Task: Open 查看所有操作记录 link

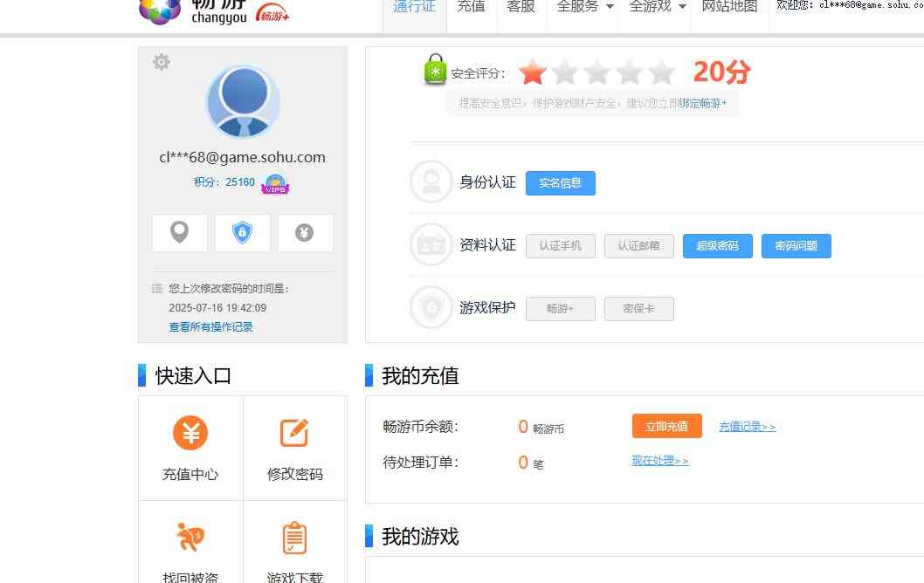Action: (211, 327)
